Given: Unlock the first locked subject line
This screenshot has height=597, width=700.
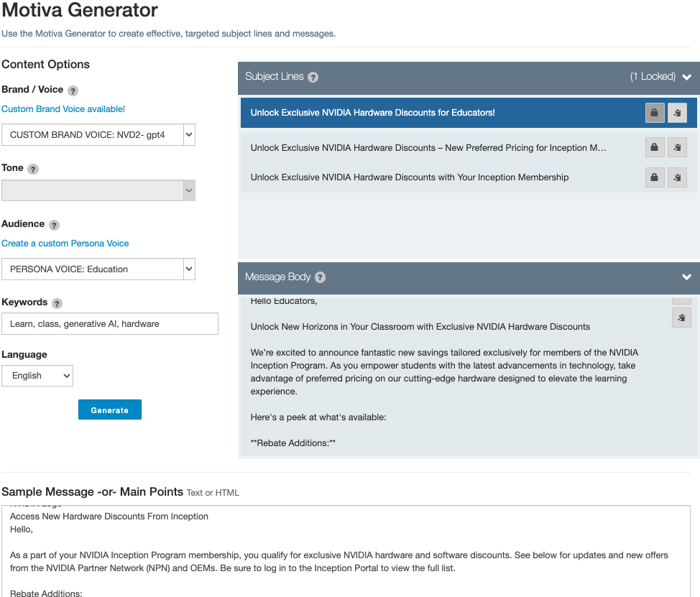Looking at the screenshot, I should (654, 113).
